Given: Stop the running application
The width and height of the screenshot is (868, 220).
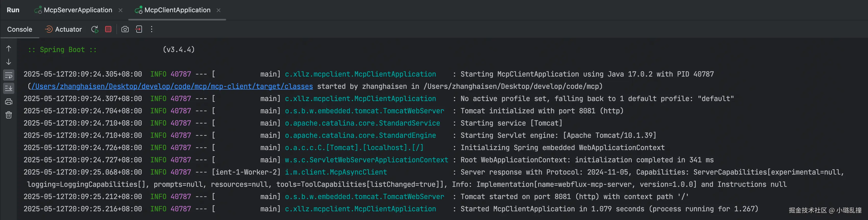Looking at the screenshot, I should pyautogui.click(x=108, y=29).
